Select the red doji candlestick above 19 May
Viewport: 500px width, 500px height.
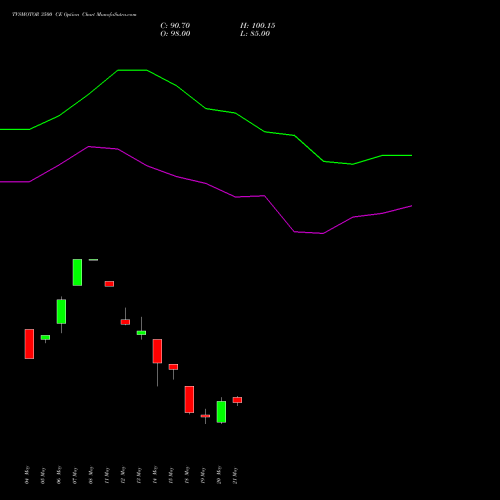205,416
